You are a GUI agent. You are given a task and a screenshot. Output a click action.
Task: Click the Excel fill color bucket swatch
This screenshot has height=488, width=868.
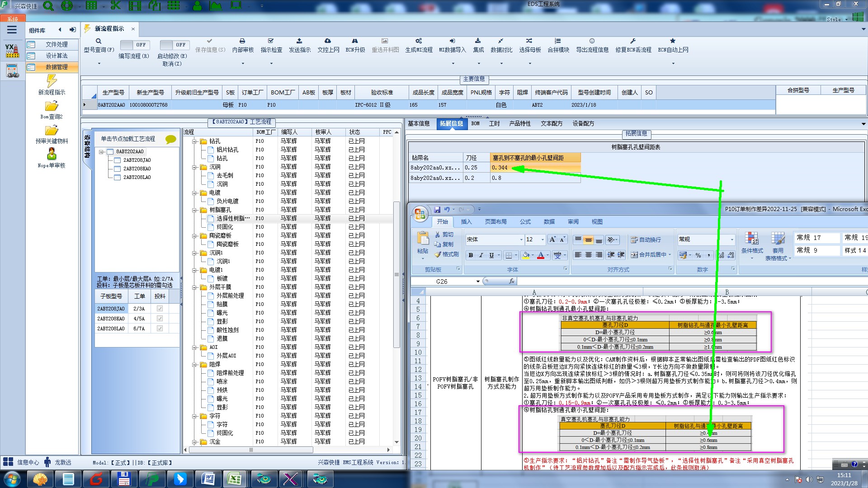coord(526,255)
